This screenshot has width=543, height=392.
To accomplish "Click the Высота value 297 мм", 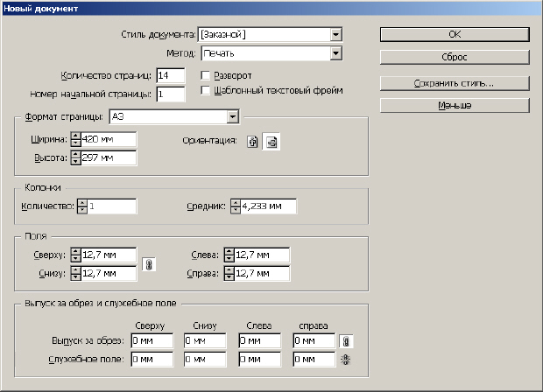I will (109, 158).
